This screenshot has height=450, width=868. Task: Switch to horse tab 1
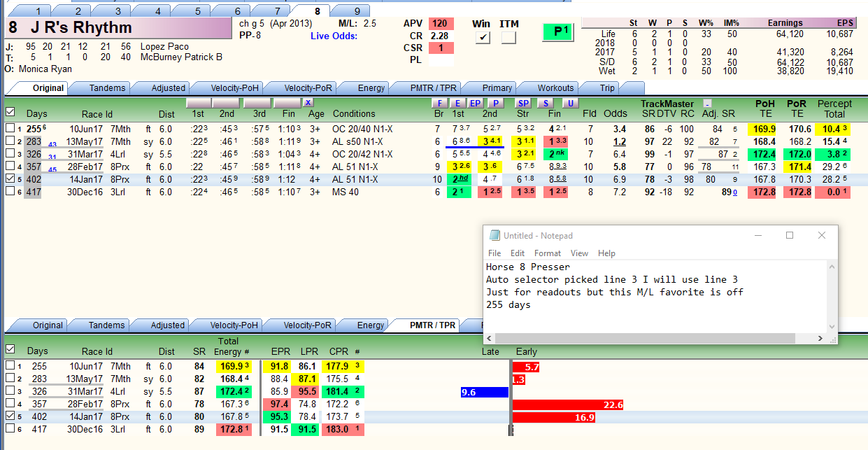click(38, 11)
